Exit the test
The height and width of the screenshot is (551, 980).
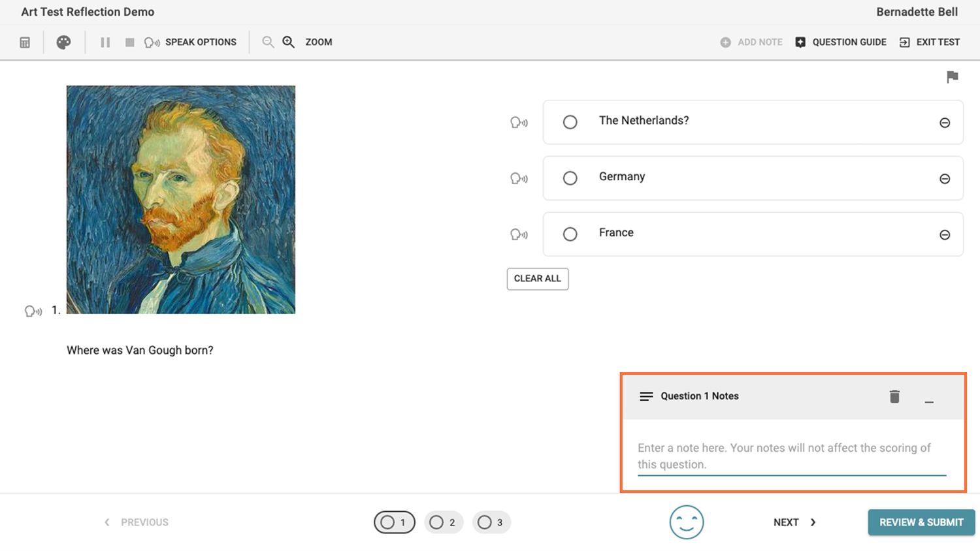tap(930, 42)
